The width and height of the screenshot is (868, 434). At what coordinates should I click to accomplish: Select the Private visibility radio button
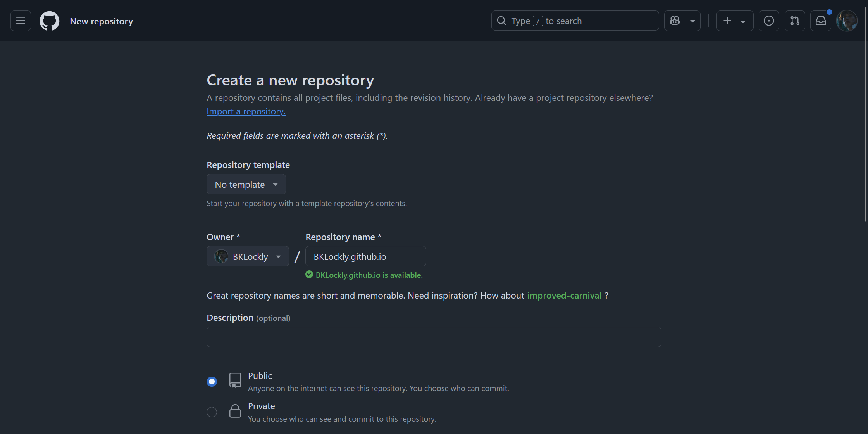coord(212,412)
